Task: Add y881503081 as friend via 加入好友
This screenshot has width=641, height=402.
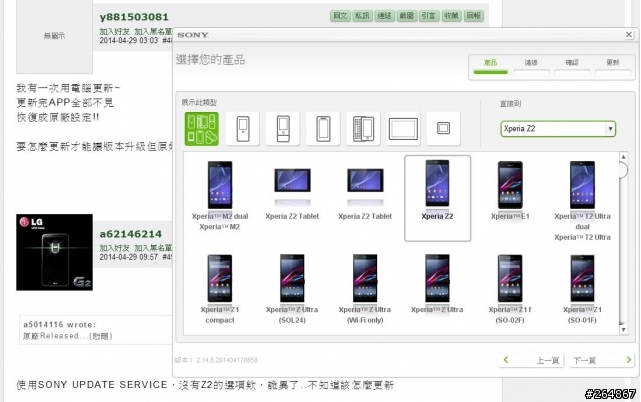Action: 114,32
